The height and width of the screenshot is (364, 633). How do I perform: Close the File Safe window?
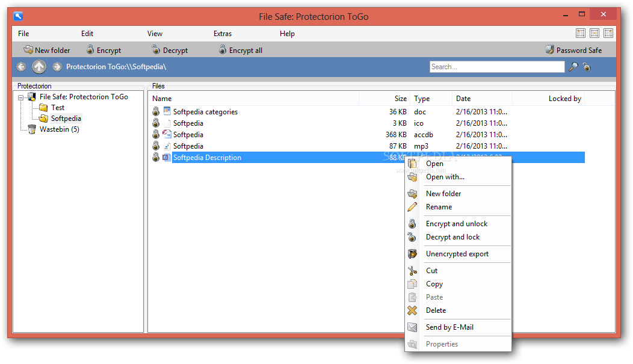click(603, 14)
